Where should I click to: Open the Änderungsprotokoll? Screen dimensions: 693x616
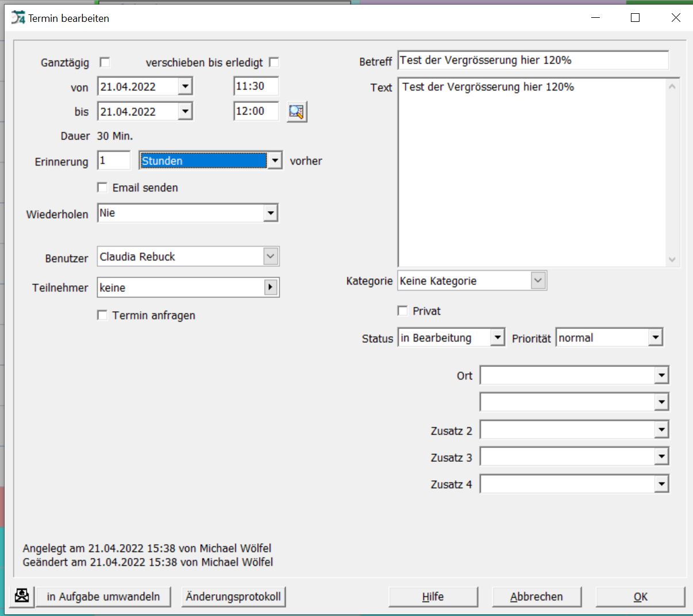pyautogui.click(x=233, y=596)
